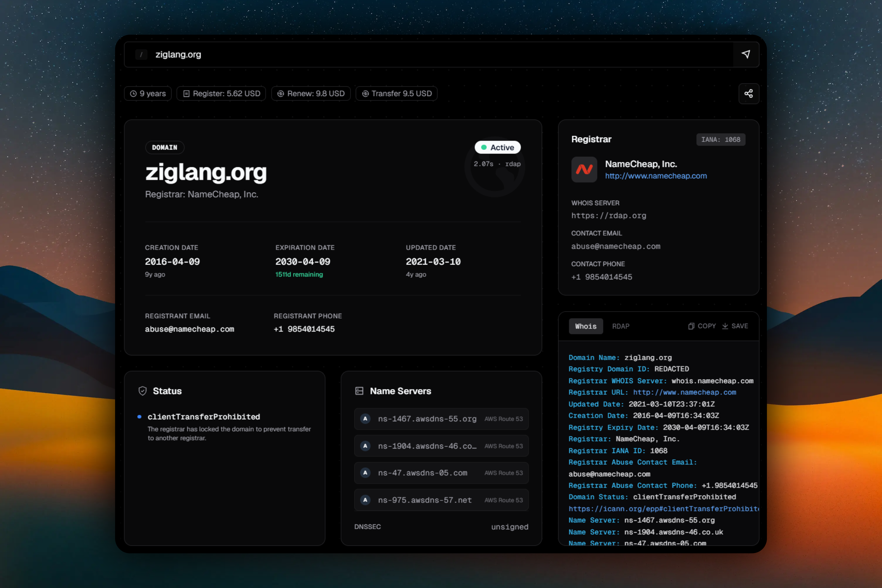882x588 pixels.
Task: Click the IANA: 1068 badge
Action: tap(721, 139)
